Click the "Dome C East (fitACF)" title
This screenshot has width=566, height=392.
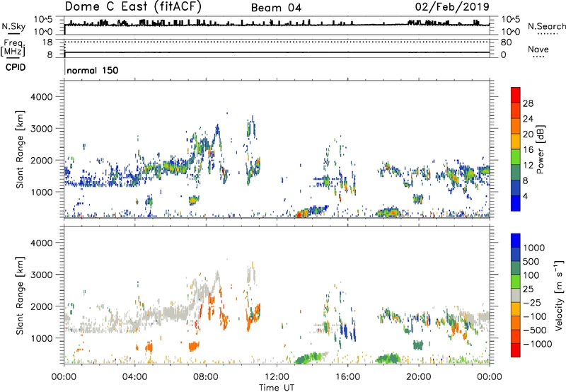[x=133, y=6]
